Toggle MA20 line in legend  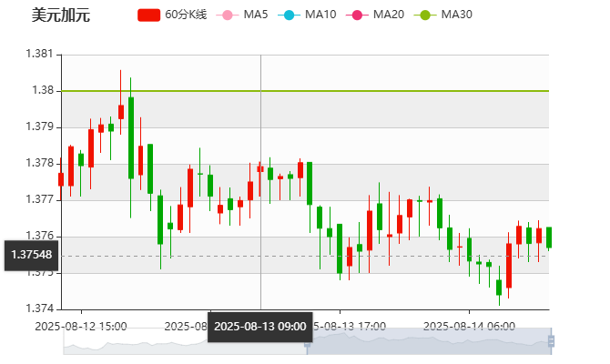click(374, 15)
